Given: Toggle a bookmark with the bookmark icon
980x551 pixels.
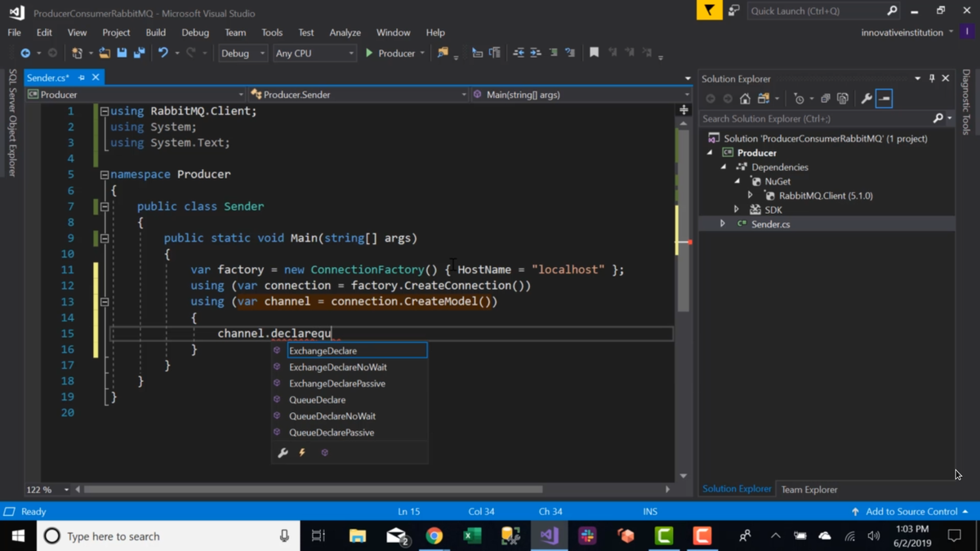Looking at the screenshot, I should [x=594, y=53].
